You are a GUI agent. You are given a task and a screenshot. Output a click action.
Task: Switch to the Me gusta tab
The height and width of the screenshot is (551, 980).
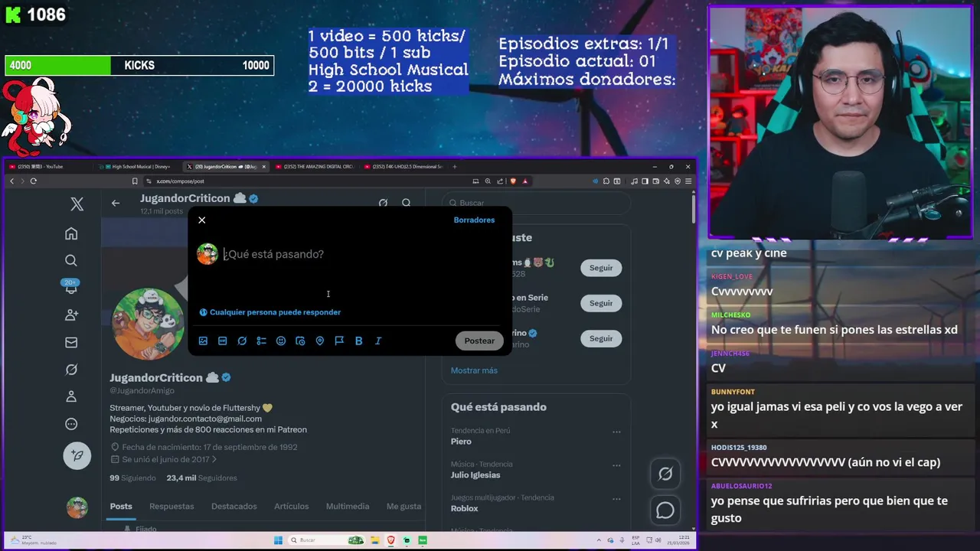[404, 506]
